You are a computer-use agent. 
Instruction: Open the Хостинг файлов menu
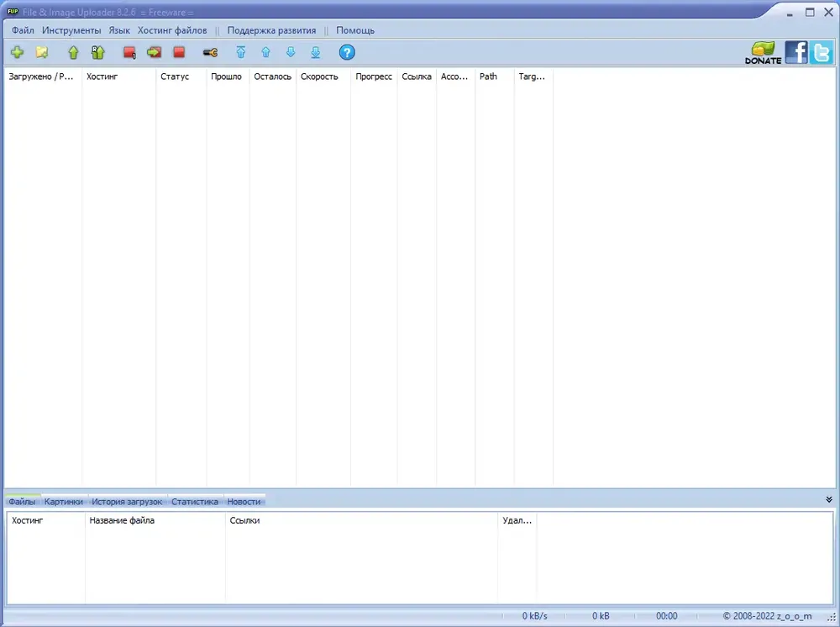pos(172,30)
